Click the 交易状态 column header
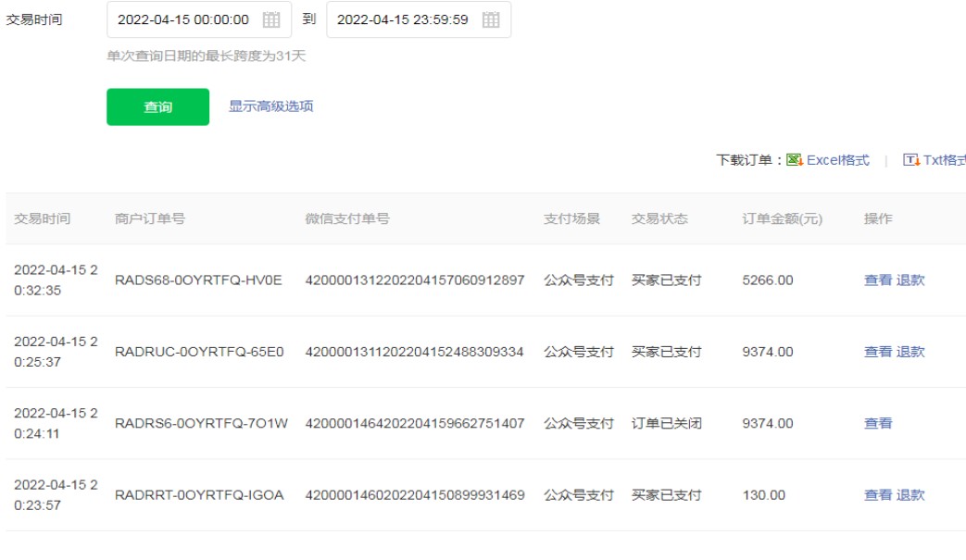This screenshot has width=966, height=560. (659, 219)
